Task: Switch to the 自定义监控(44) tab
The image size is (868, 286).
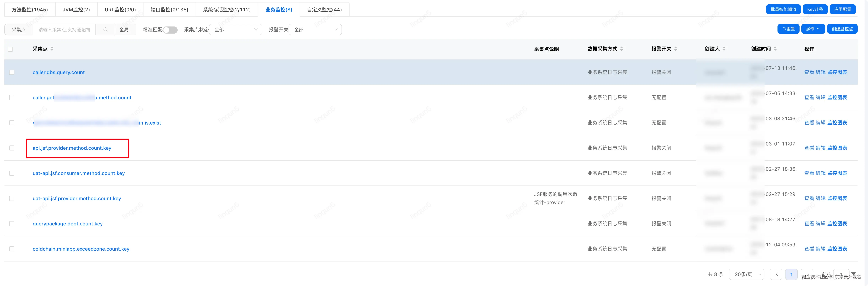Action: coord(324,9)
